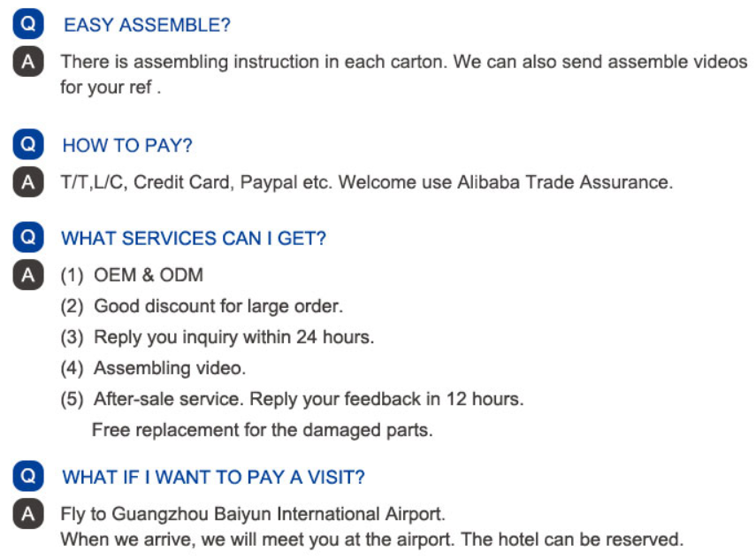Screen dimensions: 756x560
Task: Open the WHAT IF I WANT TO PAY A VISIT? heading
Action: point(213,478)
